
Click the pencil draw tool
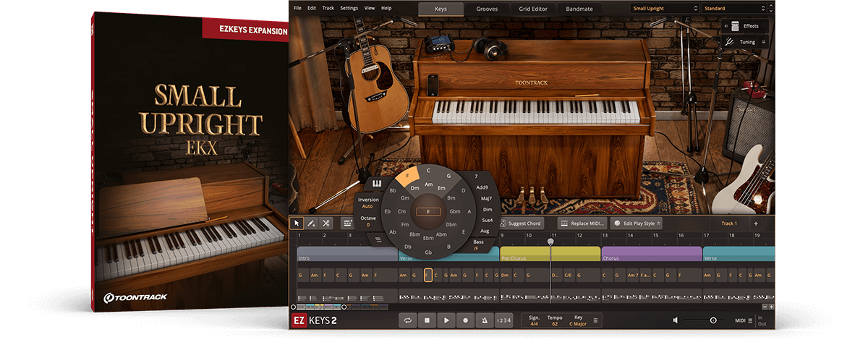click(311, 224)
